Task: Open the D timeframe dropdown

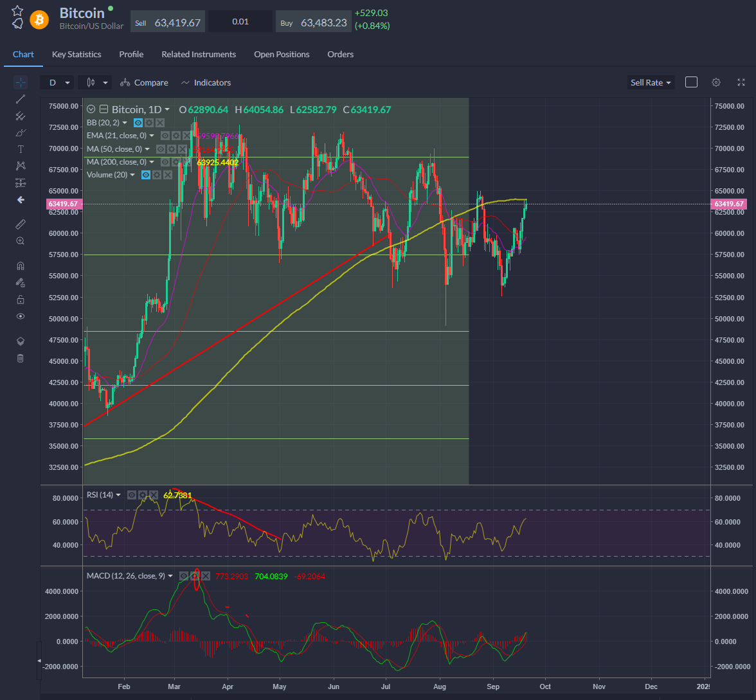Action: pyautogui.click(x=57, y=82)
